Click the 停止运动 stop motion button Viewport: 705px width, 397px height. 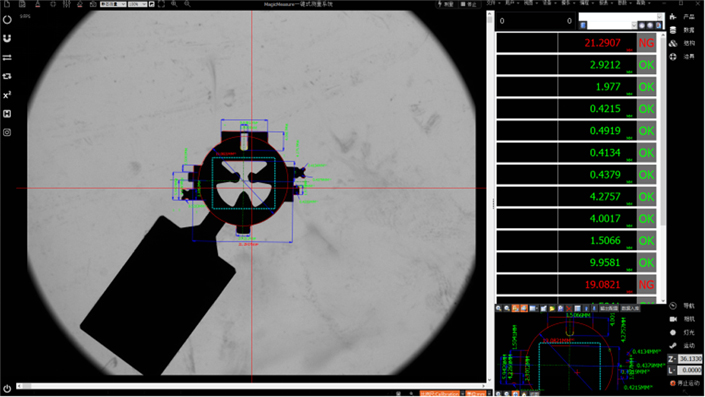pyautogui.click(x=685, y=383)
